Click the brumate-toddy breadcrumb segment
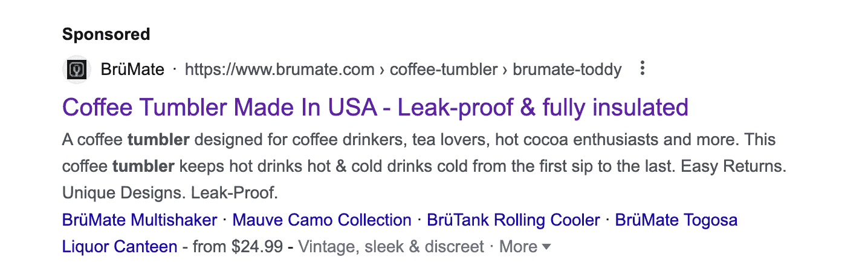The height and width of the screenshot is (271, 868). click(x=567, y=70)
